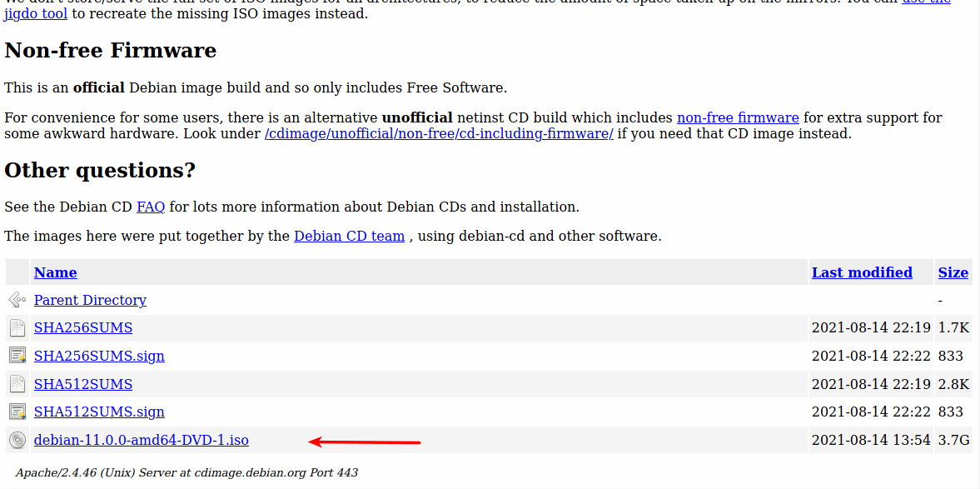Download the debian-11.0.0-amd64-DVD-1.iso file link
The image size is (980, 489).
coord(141,440)
